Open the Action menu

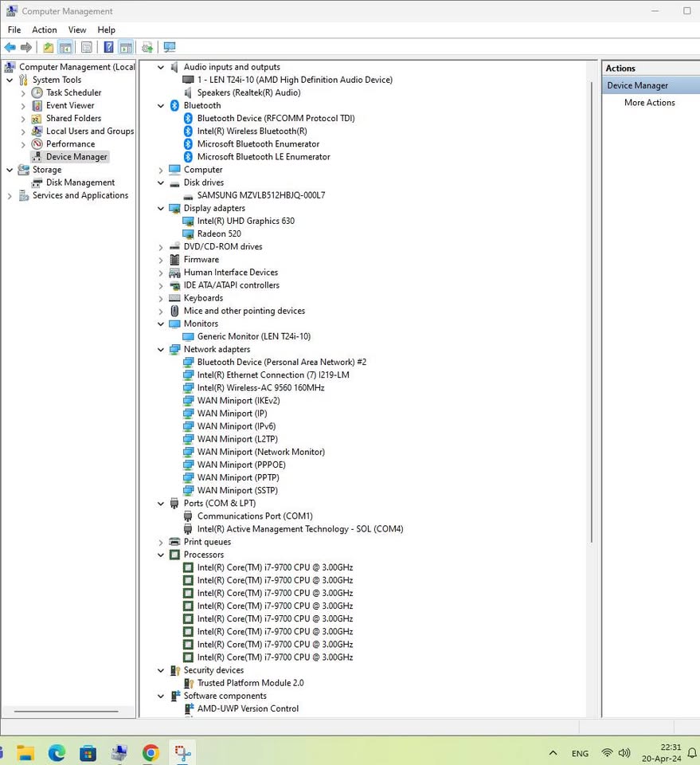45,29
